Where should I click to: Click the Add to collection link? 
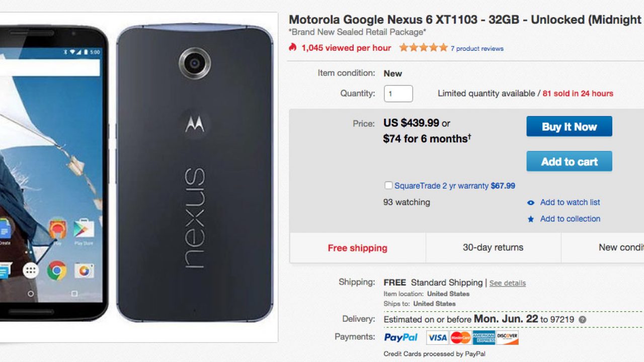[570, 219]
